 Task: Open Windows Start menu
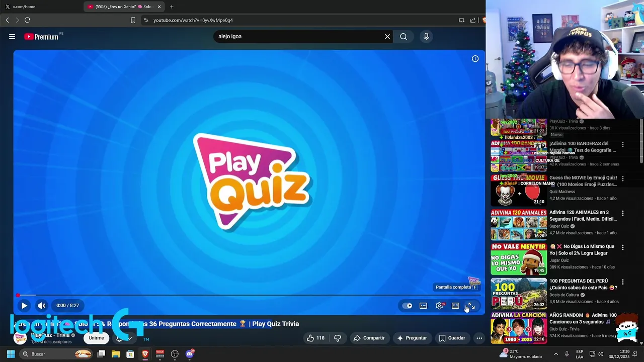11,354
